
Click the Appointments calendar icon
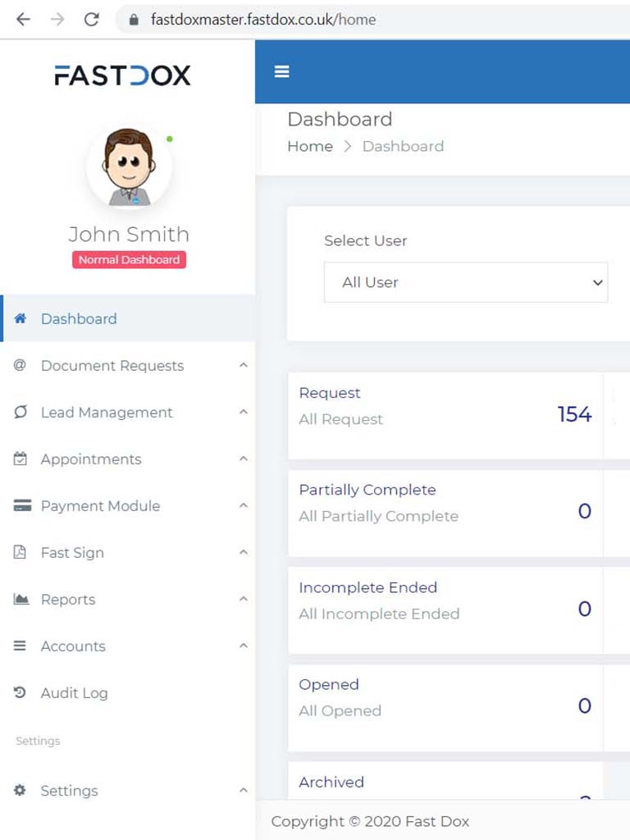click(x=21, y=459)
